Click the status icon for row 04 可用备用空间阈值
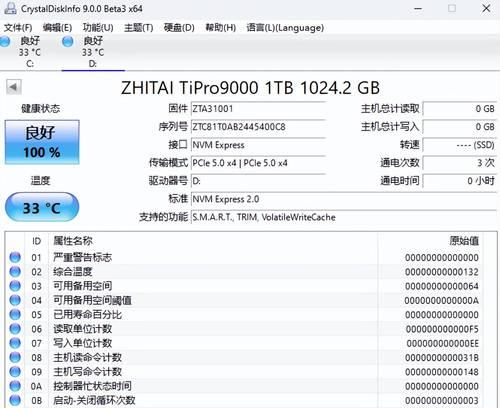Screen dimensions: 500x408 (15, 300)
